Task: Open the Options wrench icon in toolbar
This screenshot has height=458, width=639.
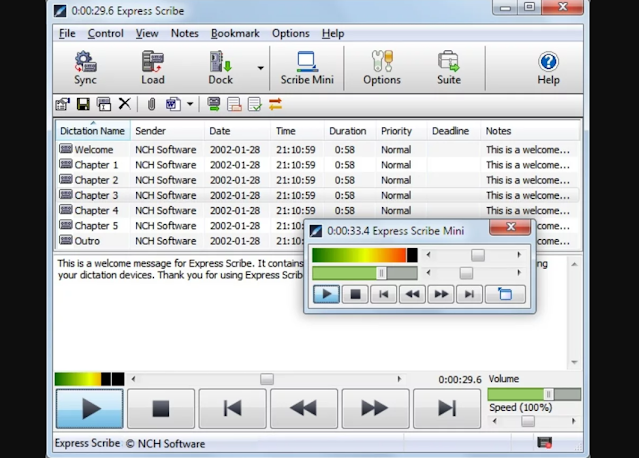Action: point(382,68)
